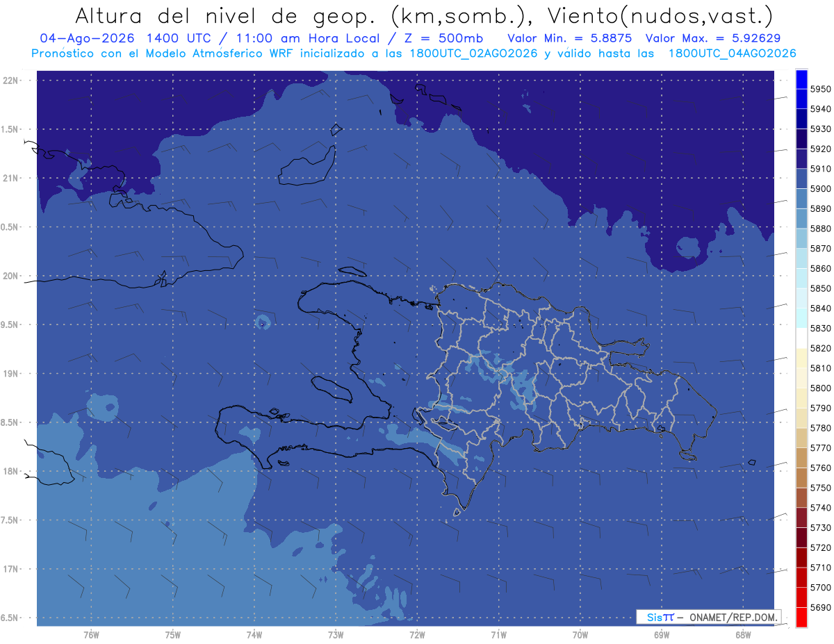
Task: Click the legend value '5760'
Action: point(820,468)
